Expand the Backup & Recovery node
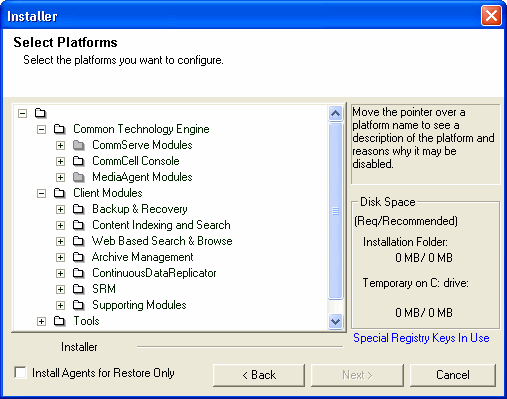Viewport: 507px width, 399px height. (60, 209)
